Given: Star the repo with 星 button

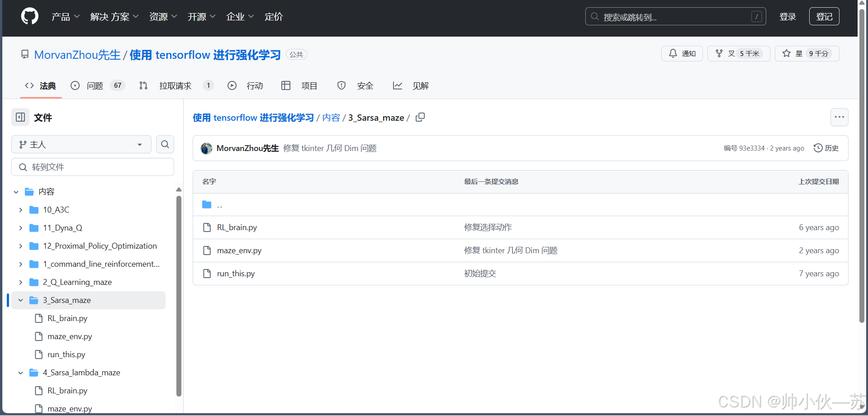Looking at the screenshot, I should 807,53.
